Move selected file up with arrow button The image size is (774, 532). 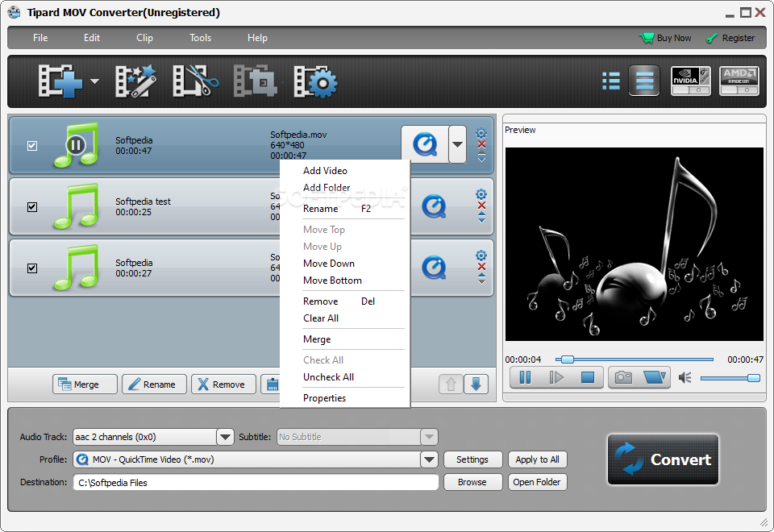pos(451,384)
